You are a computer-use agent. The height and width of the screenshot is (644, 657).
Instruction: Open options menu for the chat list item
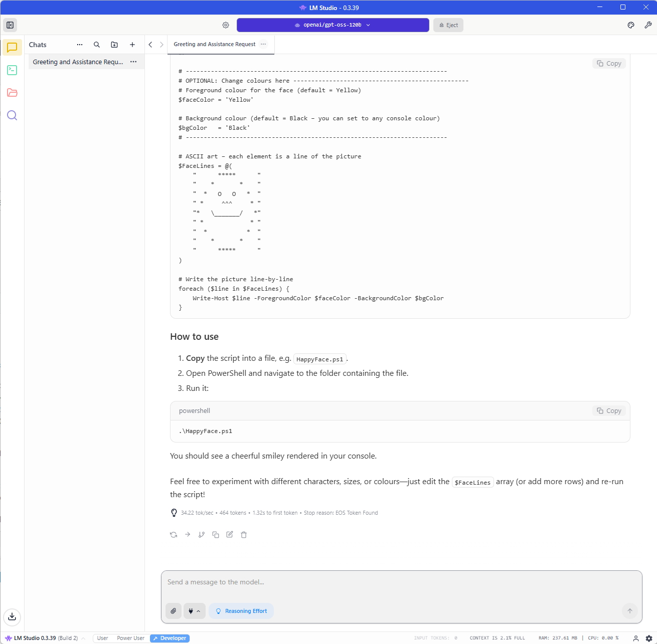click(133, 62)
